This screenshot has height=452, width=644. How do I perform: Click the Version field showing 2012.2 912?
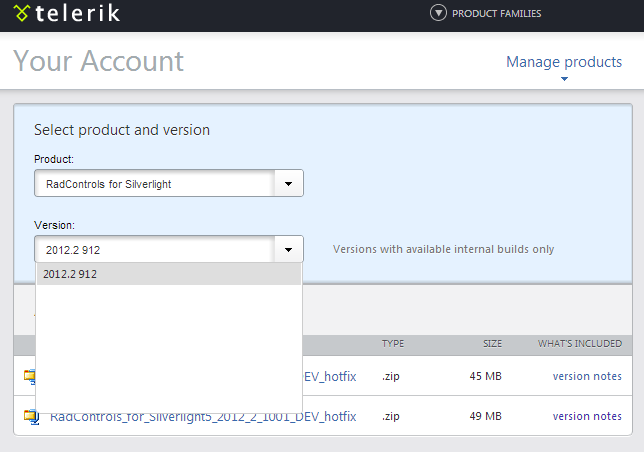pyautogui.click(x=155, y=249)
